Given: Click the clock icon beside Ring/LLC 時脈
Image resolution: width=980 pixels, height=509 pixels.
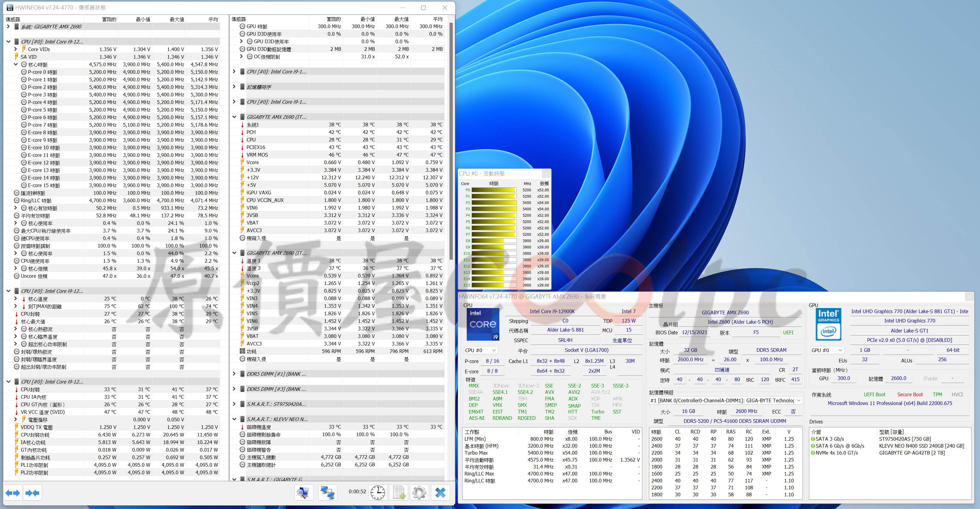Looking at the screenshot, I should (16, 200).
